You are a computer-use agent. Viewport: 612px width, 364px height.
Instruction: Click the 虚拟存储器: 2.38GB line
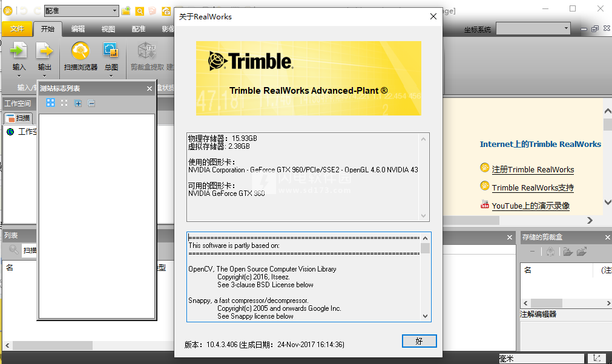click(x=219, y=146)
